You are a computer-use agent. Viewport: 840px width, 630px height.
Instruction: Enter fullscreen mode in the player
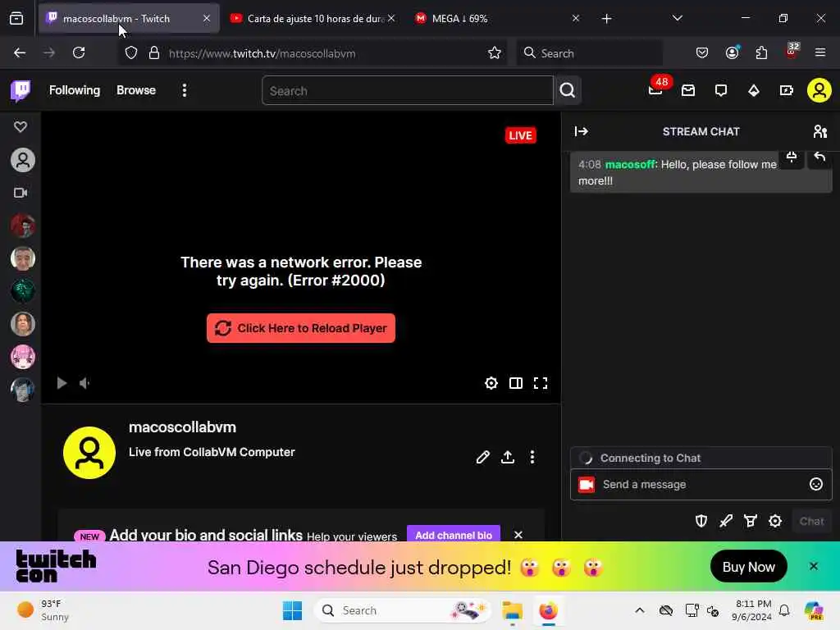[x=541, y=383]
